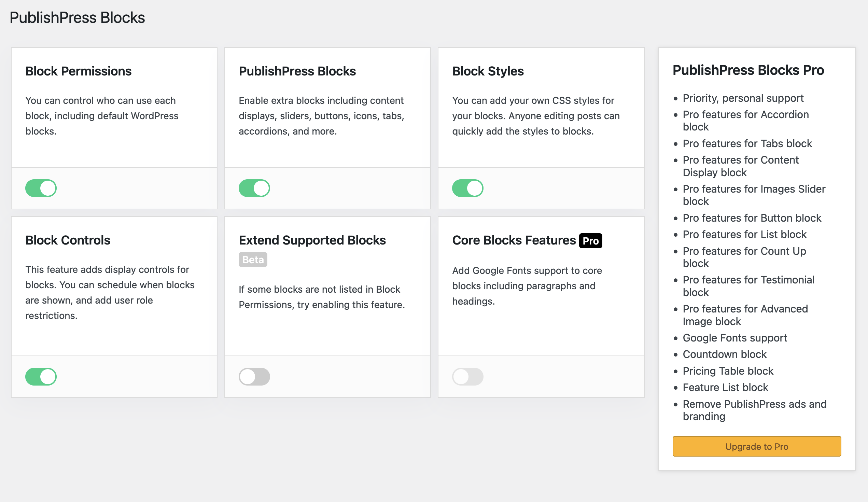Click the Pro features for Accordion block item
The height and width of the screenshot is (502, 868).
[x=745, y=121]
